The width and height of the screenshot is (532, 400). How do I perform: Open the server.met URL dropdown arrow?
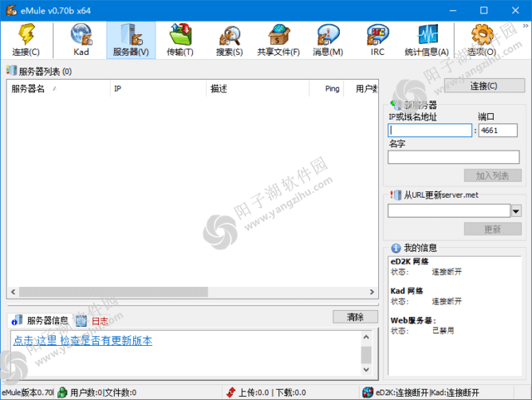point(516,211)
